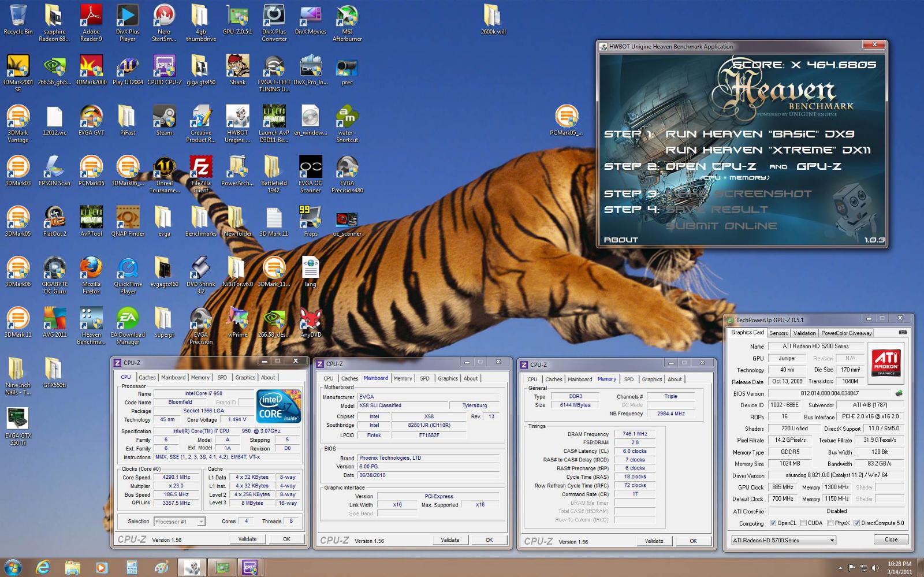The height and width of the screenshot is (577, 924).
Task: Open Validation tab in GPU-Z
Action: click(804, 333)
